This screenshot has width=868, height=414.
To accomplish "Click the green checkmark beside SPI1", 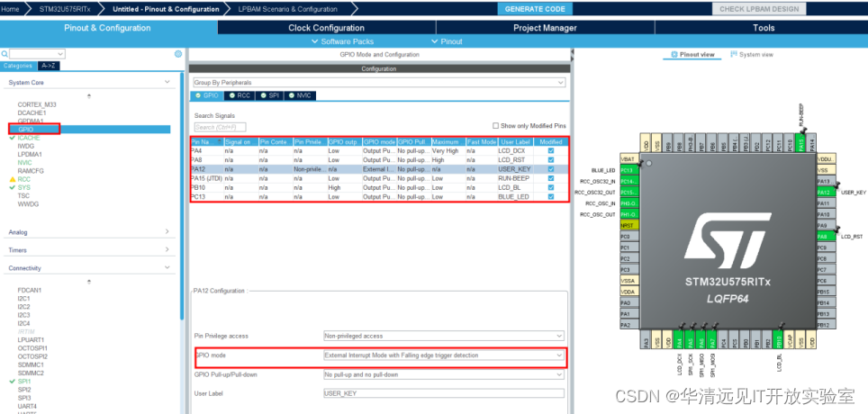I will pyautogui.click(x=13, y=382).
